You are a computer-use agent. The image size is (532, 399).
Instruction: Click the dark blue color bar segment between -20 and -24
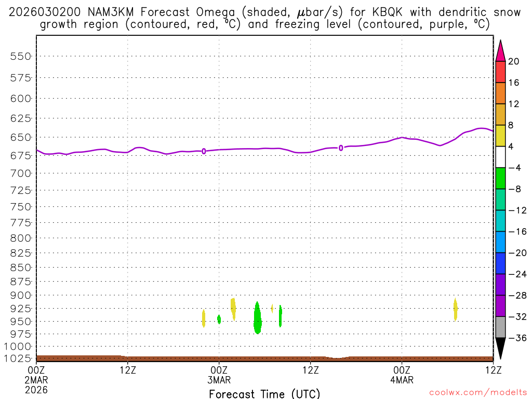click(x=500, y=263)
